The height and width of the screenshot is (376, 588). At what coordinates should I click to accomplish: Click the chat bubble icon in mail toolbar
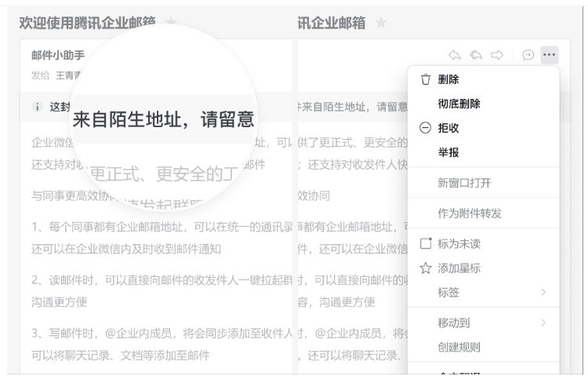point(528,55)
